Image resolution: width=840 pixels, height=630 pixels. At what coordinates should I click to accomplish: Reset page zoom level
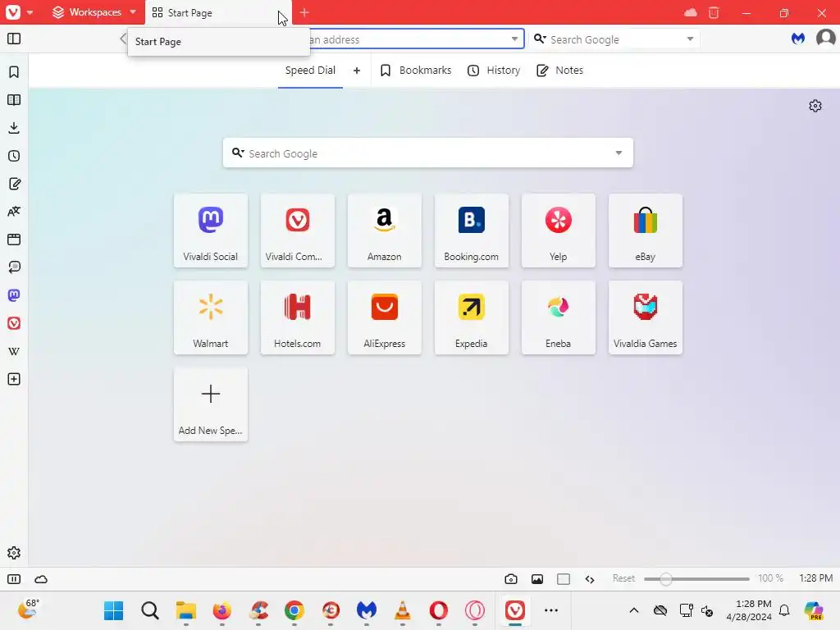623,578
